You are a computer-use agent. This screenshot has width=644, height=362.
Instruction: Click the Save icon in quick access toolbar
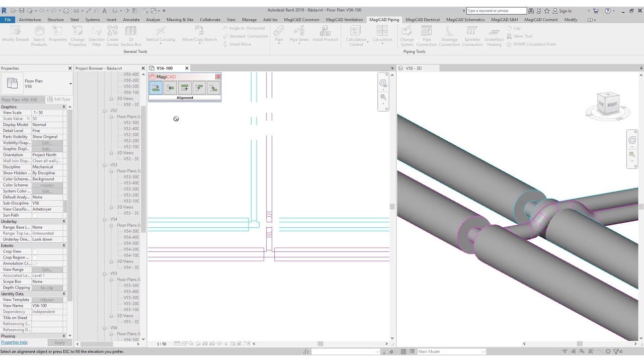tap(22, 11)
